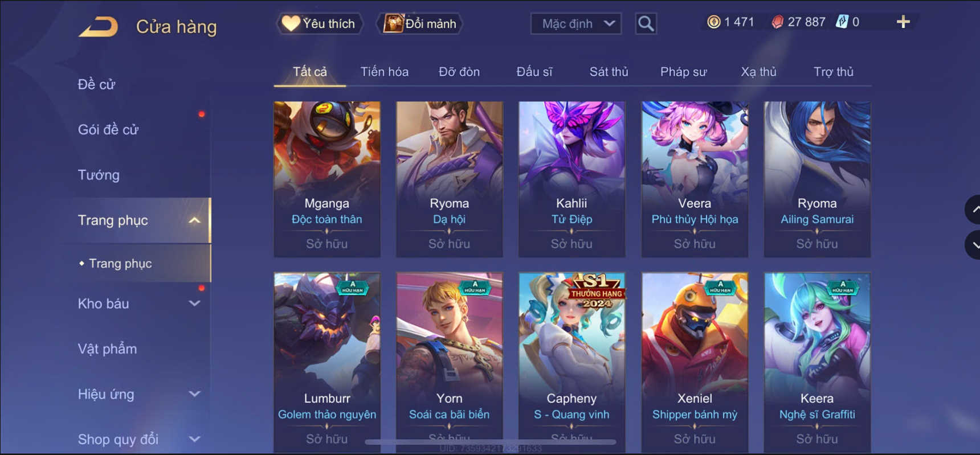980x455 pixels.
Task: Open the search magnifier icon
Action: click(x=646, y=24)
